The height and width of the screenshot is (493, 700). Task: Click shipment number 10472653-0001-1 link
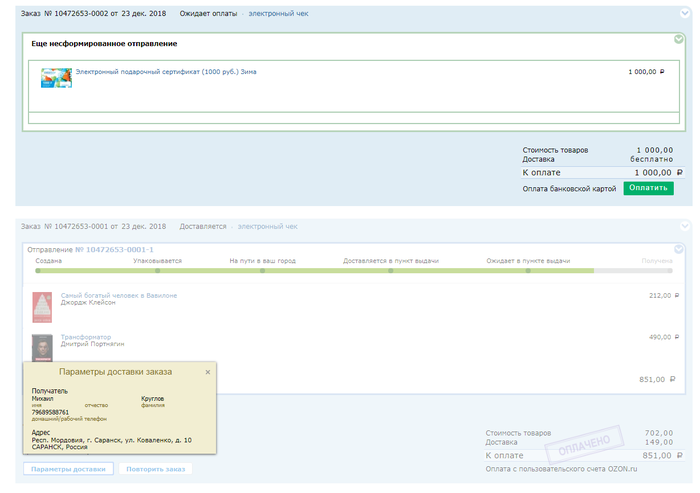114,249
